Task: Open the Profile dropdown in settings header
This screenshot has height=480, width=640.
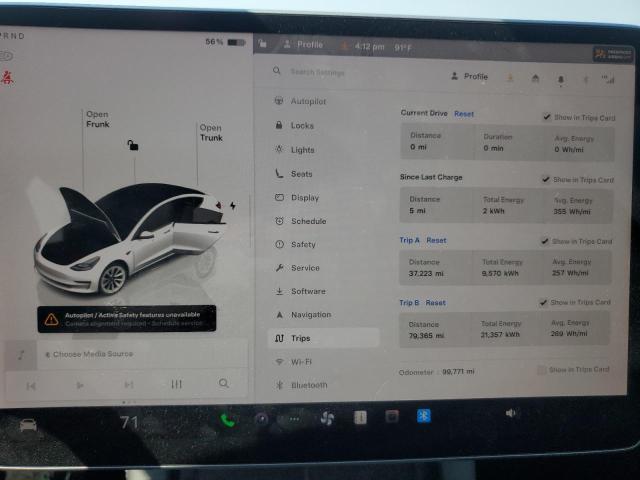Action: pyautogui.click(x=469, y=76)
